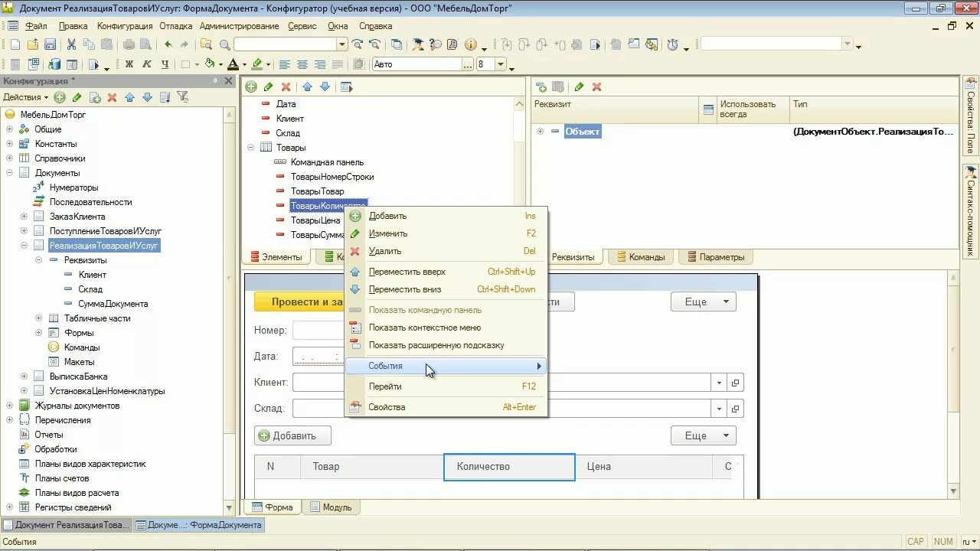This screenshot has width=980, height=551.
Task: Open События submenu in context menu
Action: tap(446, 366)
